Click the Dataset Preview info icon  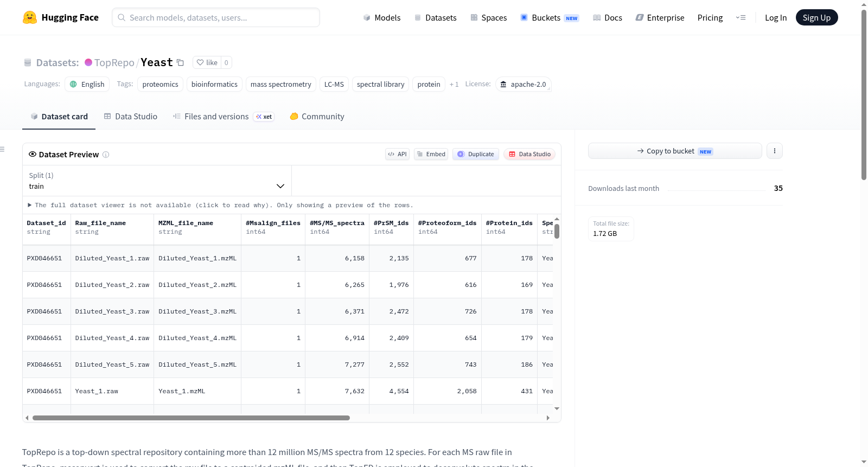click(x=106, y=155)
